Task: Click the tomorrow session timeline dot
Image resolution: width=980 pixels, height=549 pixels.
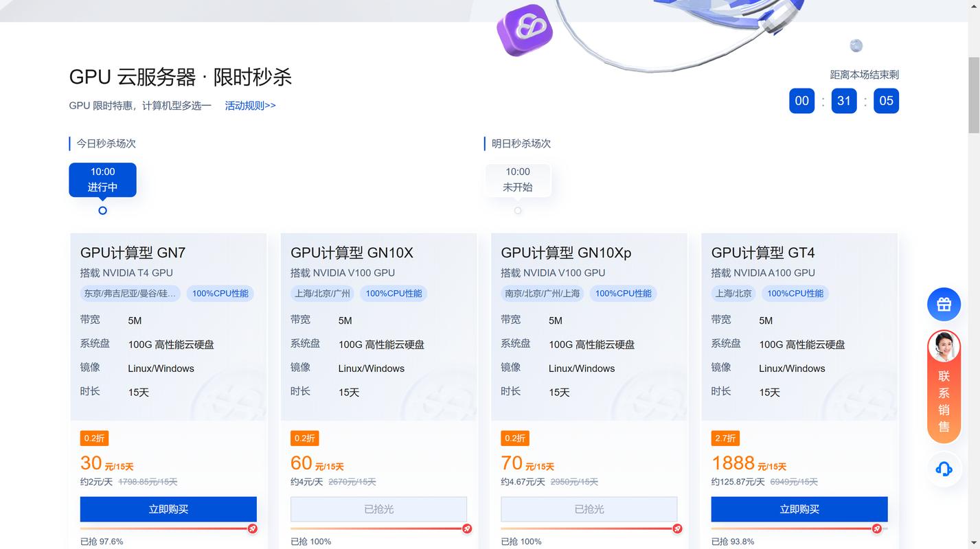Action: [518, 211]
